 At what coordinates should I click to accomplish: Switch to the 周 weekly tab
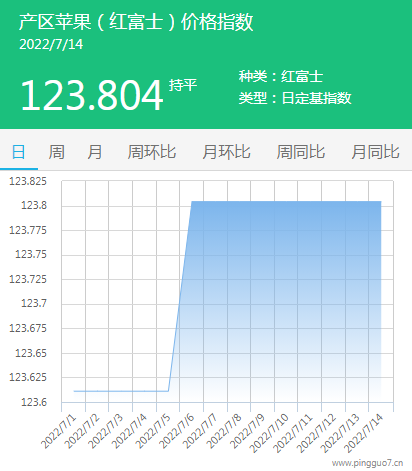(x=57, y=152)
